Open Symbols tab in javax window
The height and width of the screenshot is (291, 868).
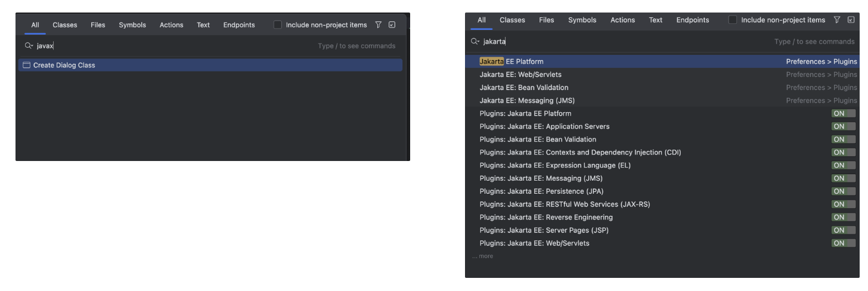click(x=132, y=25)
